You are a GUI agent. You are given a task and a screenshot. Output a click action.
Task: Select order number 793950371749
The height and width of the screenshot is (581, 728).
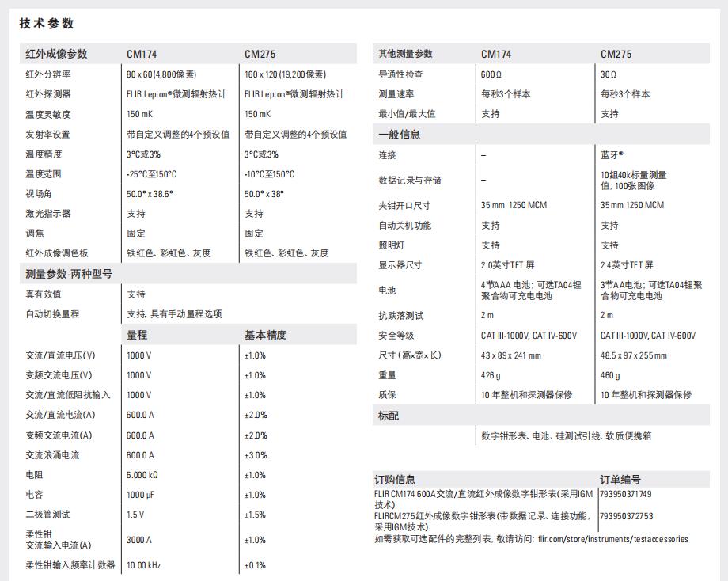[625, 494]
